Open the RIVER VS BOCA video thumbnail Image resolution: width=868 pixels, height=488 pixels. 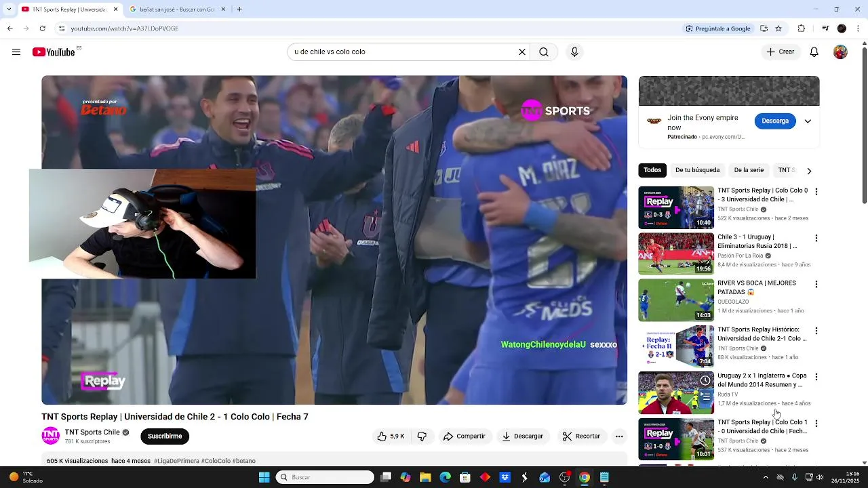[676, 300]
